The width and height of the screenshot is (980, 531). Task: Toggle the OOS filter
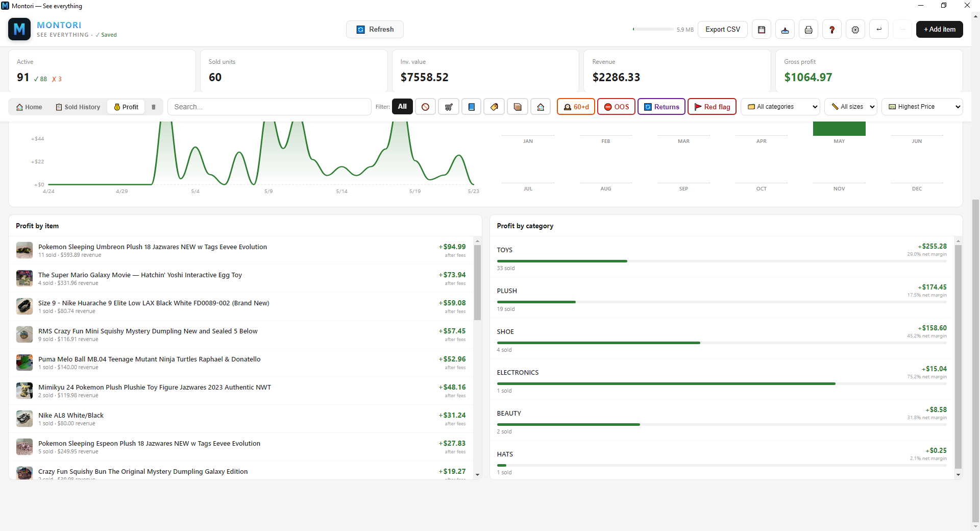click(x=616, y=107)
